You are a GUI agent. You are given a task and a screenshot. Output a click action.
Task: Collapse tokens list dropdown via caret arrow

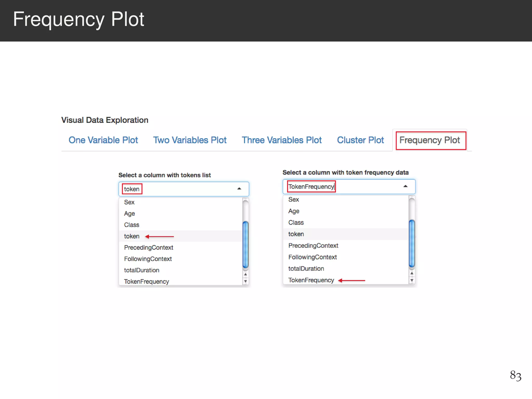pyautogui.click(x=239, y=189)
